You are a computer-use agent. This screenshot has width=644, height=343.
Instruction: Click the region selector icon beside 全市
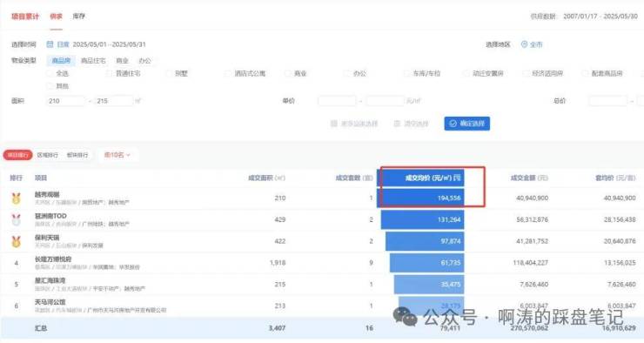click(524, 44)
